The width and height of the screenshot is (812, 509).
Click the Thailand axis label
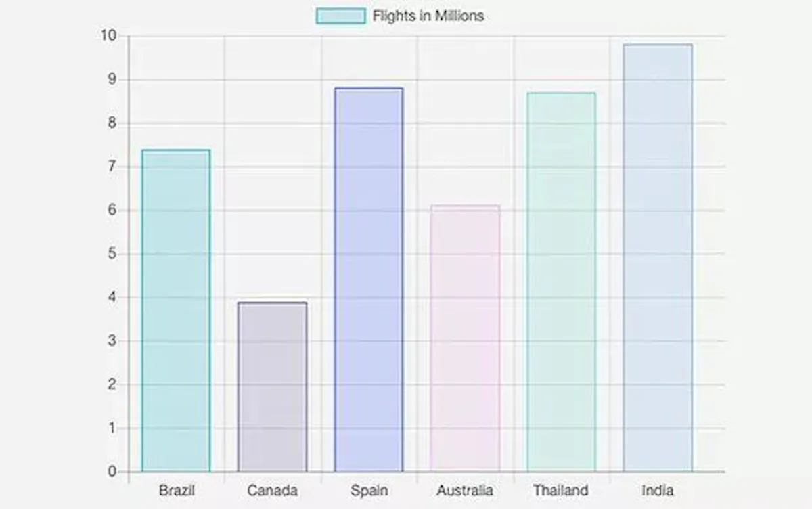[x=561, y=490]
